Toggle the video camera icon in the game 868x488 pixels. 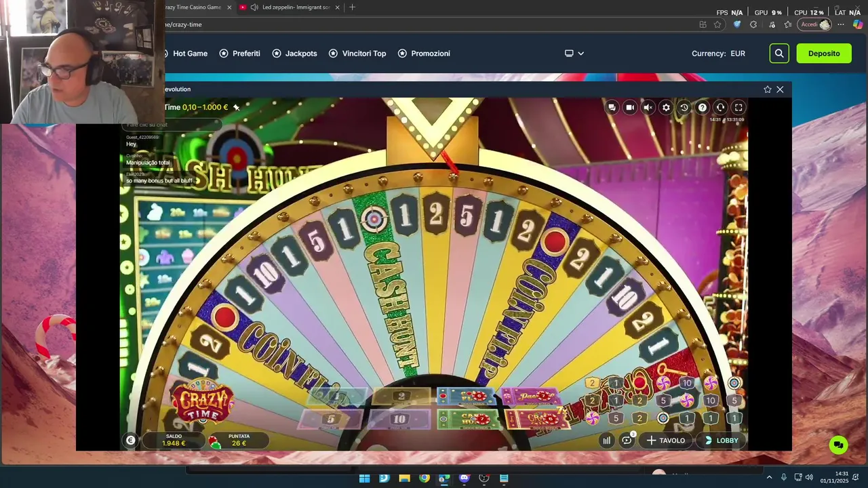630,107
